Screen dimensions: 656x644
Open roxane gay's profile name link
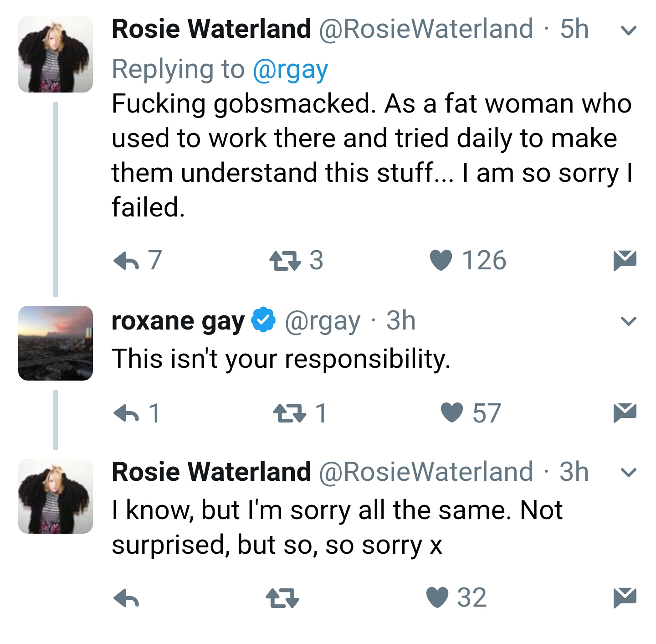pyautogui.click(x=178, y=321)
